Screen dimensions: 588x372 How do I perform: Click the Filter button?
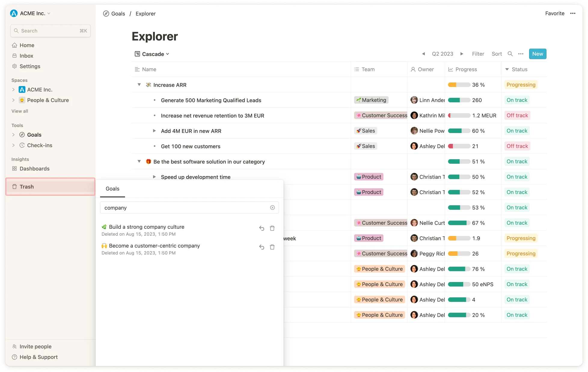(x=478, y=54)
